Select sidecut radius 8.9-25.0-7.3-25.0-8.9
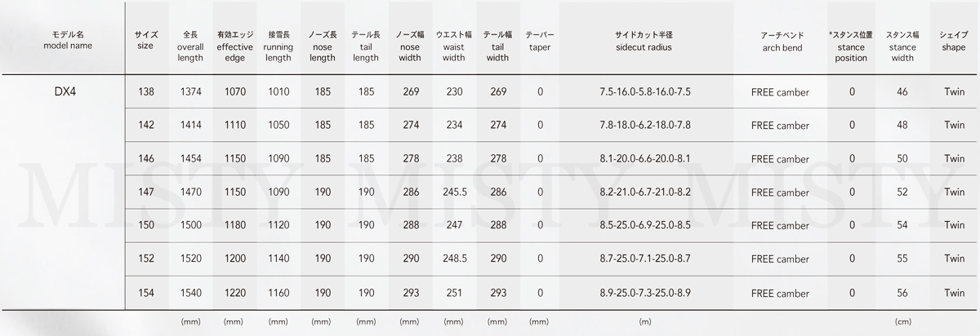 644,294
